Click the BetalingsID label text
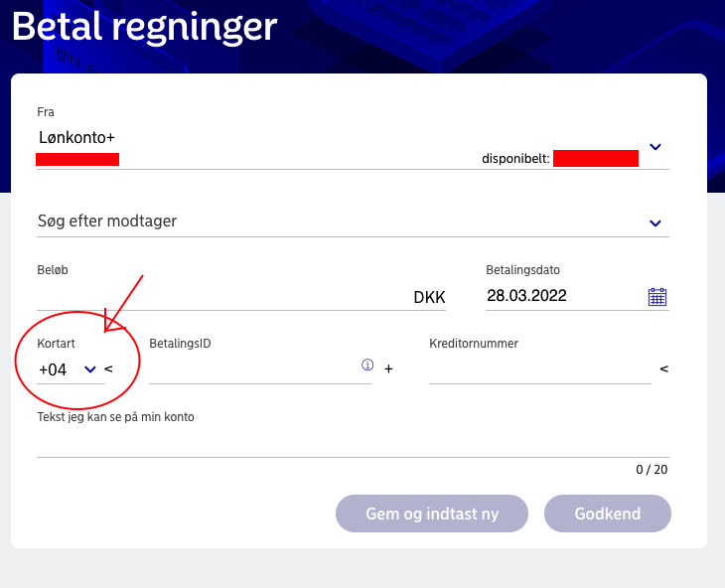The image size is (725, 588). pyautogui.click(x=180, y=344)
